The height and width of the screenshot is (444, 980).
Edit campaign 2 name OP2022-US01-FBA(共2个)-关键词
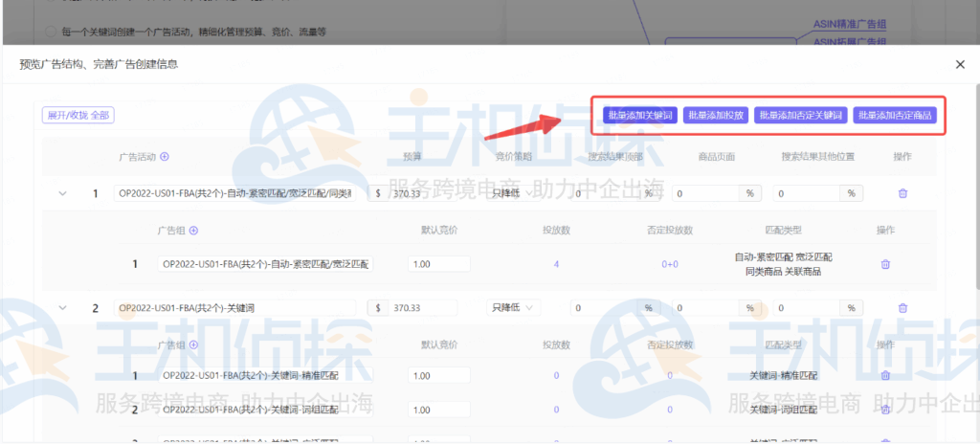[235, 308]
